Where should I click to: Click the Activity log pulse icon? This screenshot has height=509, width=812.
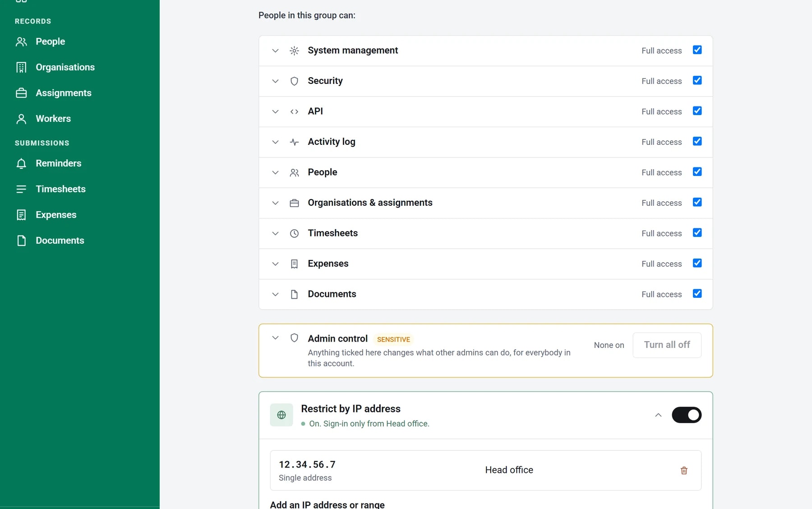click(x=294, y=142)
